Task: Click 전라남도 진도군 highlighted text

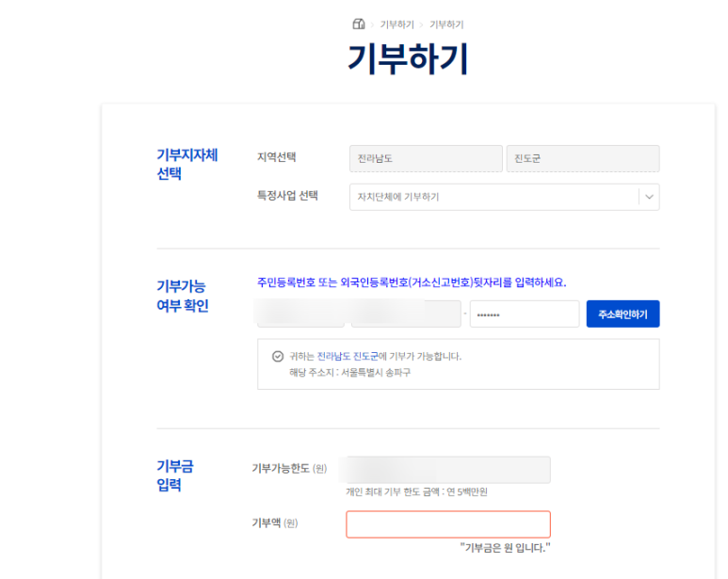Action: 348,356
